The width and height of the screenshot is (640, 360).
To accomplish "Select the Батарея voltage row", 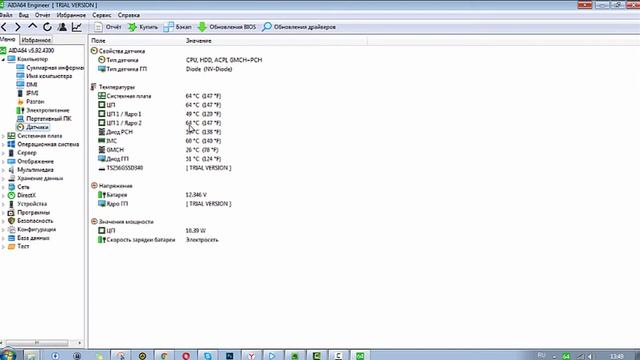I will tap(152, 195).
